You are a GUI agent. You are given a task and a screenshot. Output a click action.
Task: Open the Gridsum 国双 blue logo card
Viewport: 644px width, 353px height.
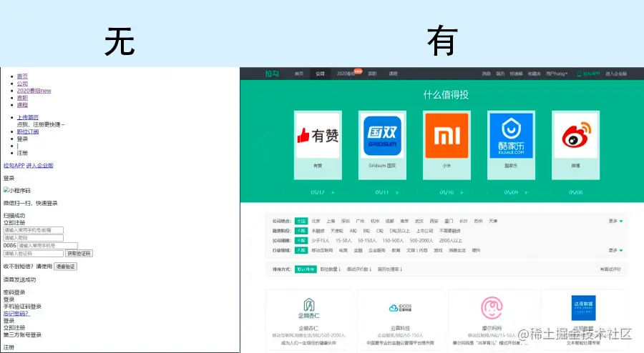(x=382, y=136)
